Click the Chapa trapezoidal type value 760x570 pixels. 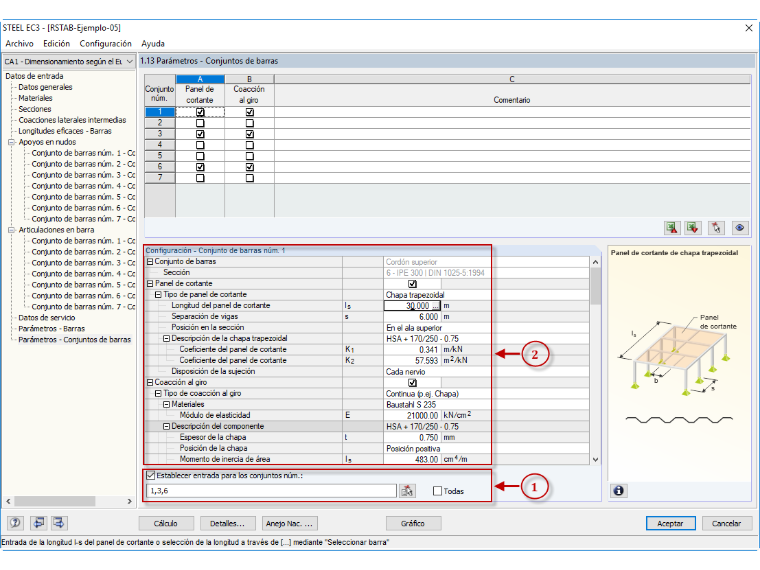pyautogui.click(x=415, y=295)
